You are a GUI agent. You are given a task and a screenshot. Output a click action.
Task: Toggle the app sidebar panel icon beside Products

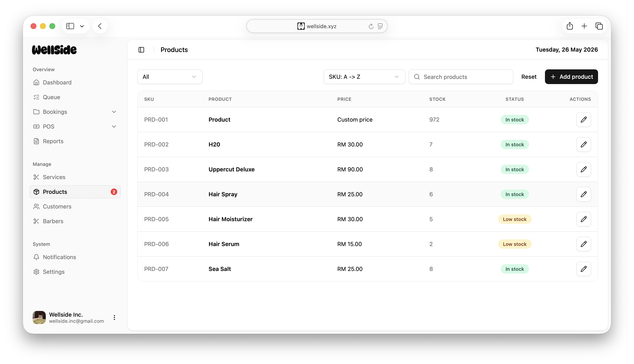click(x=141, y=50)
